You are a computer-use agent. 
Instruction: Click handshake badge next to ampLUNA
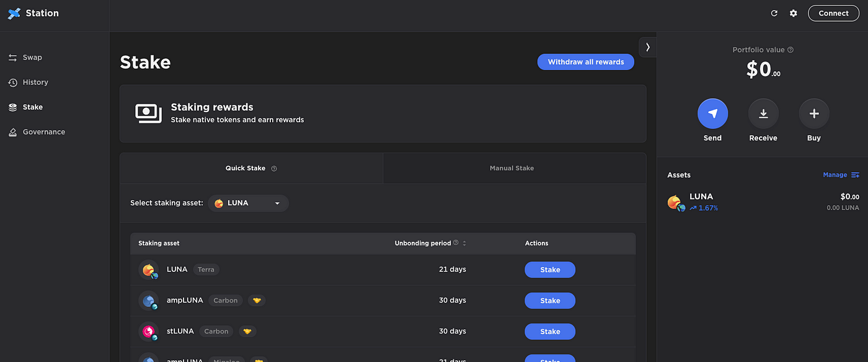pyautogui.click(x=257, y=301)
